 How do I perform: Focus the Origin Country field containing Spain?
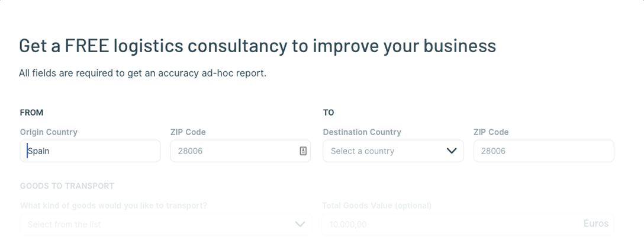coord(91,151)
